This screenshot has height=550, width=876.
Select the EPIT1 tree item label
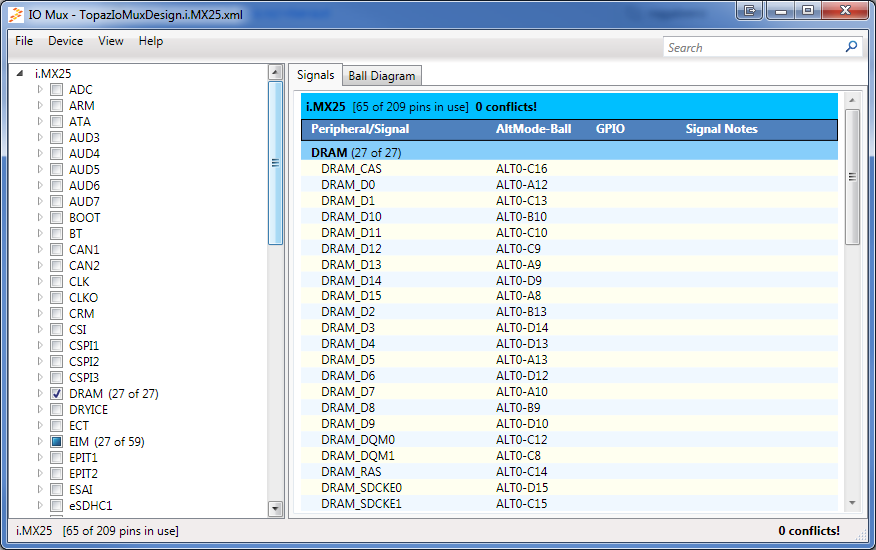83,458
